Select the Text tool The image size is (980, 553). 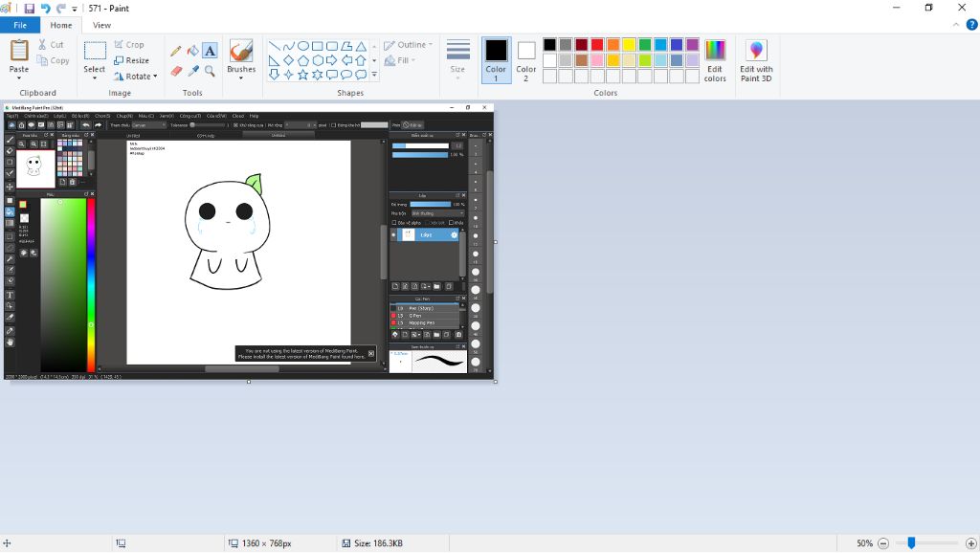(210, 52)
